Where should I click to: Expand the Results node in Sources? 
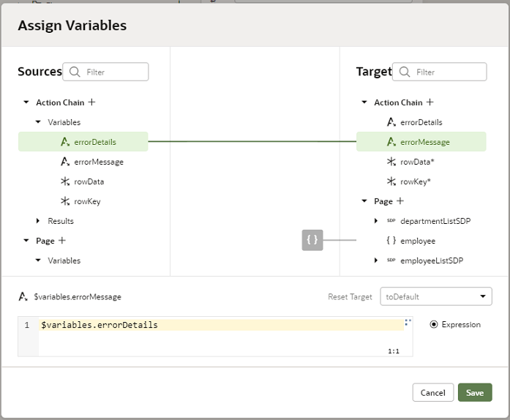tap(38, 221)
